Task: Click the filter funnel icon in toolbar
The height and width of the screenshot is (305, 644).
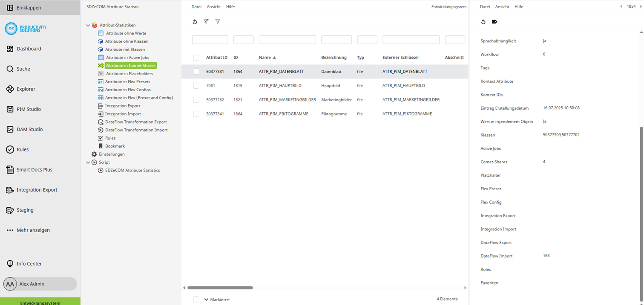Action: point(218,22)
